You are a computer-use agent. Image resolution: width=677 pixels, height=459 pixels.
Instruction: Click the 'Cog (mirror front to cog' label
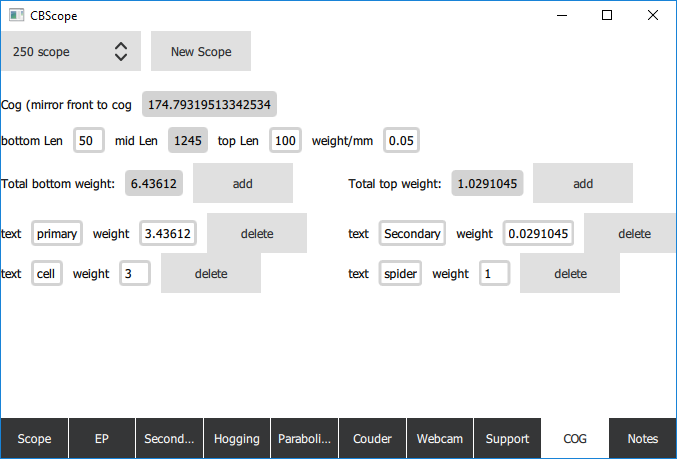tap(66, 104)
